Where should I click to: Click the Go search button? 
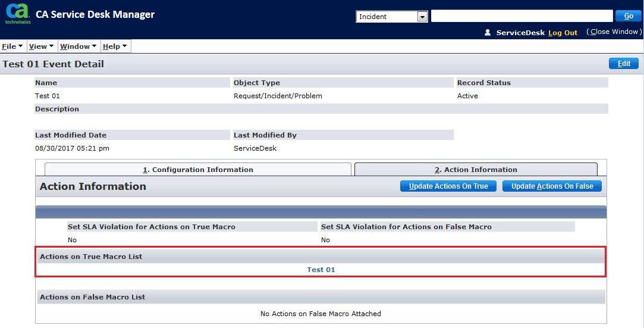[x=629, y=16]
